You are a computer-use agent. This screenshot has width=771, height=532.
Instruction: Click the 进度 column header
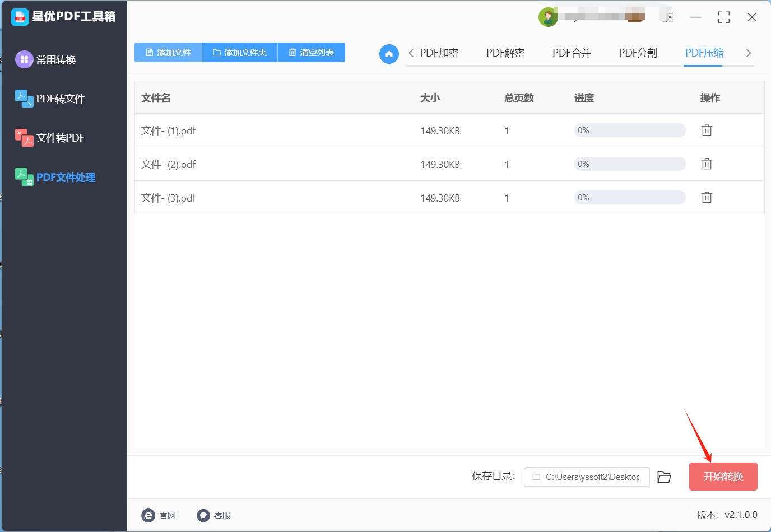pos(584,98)
